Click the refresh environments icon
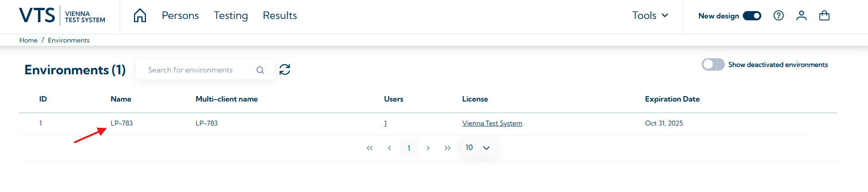 tap(285, 70)
